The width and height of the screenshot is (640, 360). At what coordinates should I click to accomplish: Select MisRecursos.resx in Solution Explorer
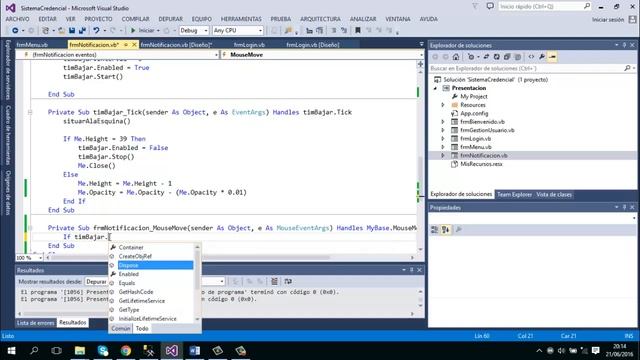[x=481, y=164]
